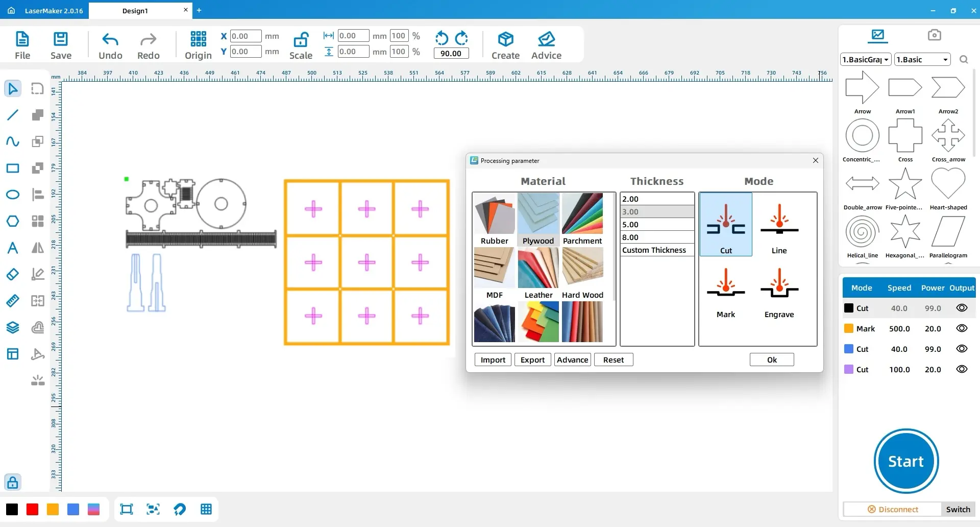The height and width of the screenshot is (527, 980).
Task: Open Advance parameter settings
Action: [572, 360]
